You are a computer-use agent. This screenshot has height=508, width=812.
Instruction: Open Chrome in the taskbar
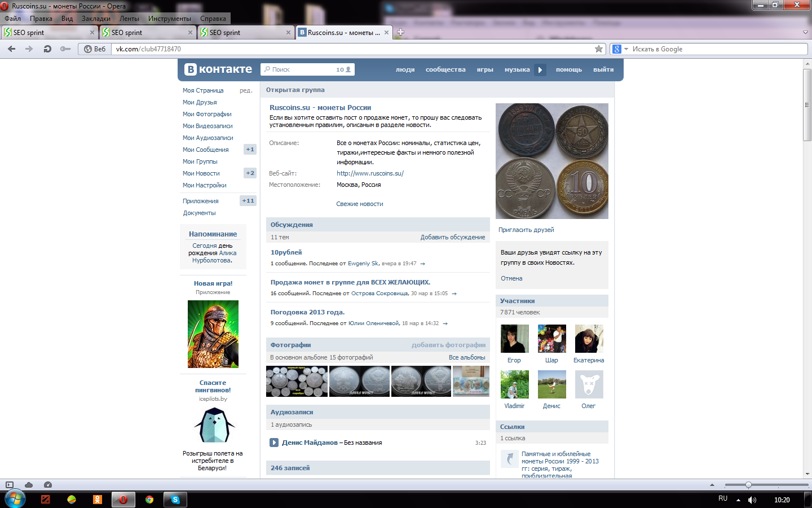149,500
